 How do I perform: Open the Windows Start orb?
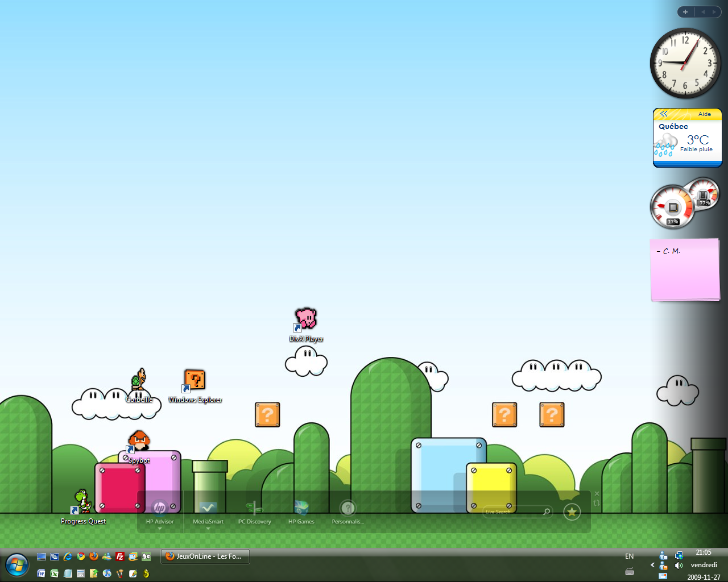[x=17, y=565]
